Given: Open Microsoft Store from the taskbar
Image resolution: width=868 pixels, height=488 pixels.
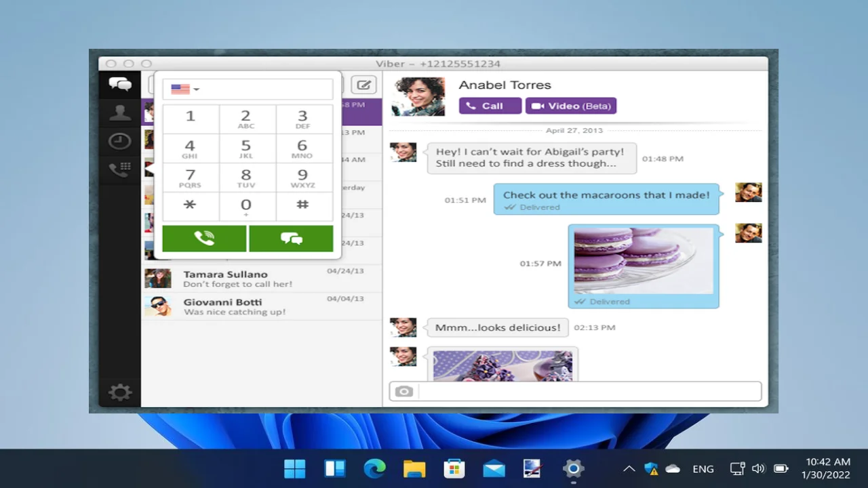Looking at the screenshot, I should 454,468.
